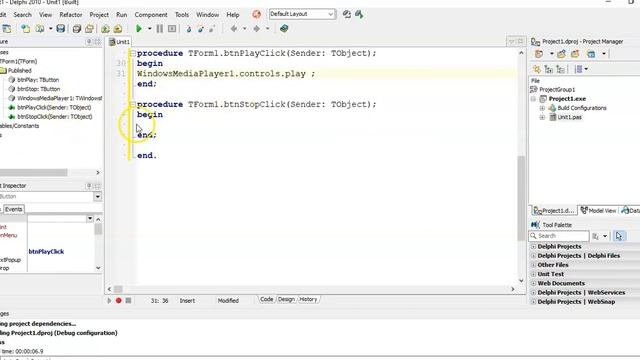Open the Help menu
640x360 pixels.
click(233, 15)
